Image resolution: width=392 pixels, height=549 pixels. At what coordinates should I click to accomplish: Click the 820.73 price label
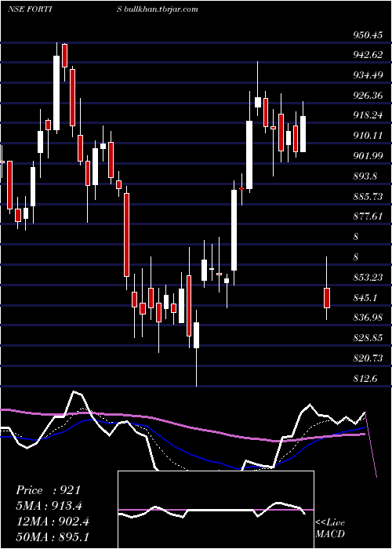(368, 358)
